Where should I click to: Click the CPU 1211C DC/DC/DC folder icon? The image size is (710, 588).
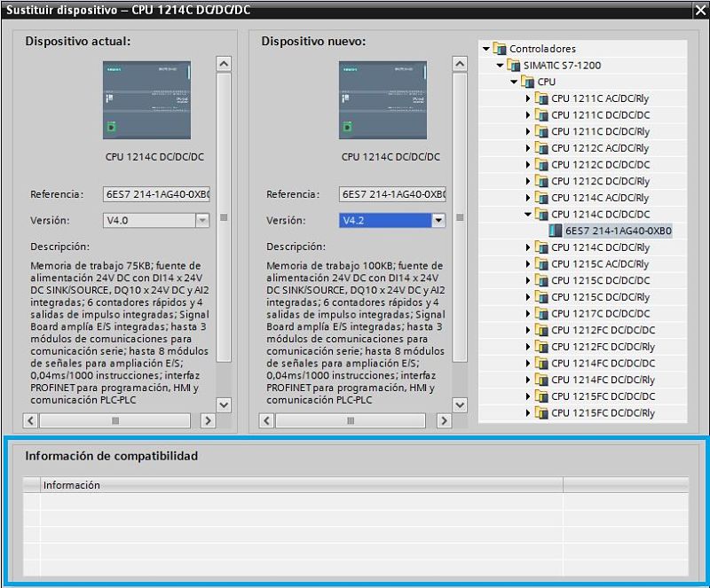click(x=541, y=115)
